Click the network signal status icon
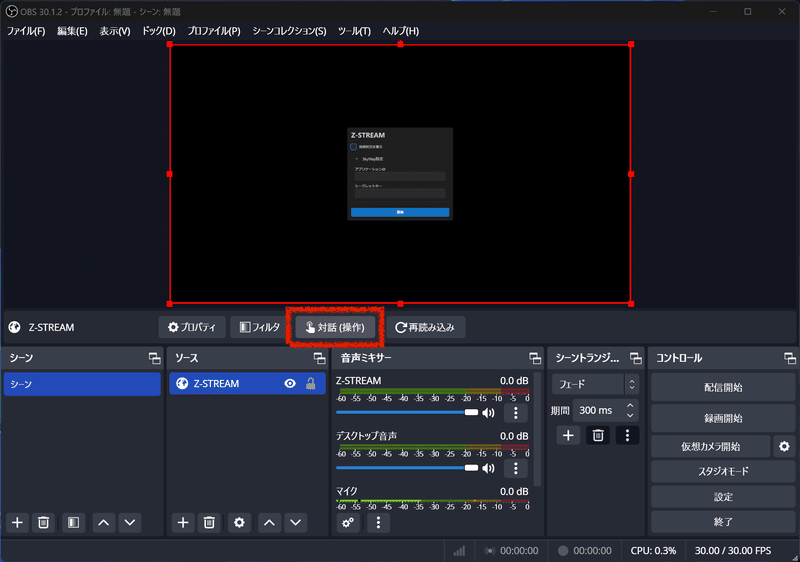 460,551
